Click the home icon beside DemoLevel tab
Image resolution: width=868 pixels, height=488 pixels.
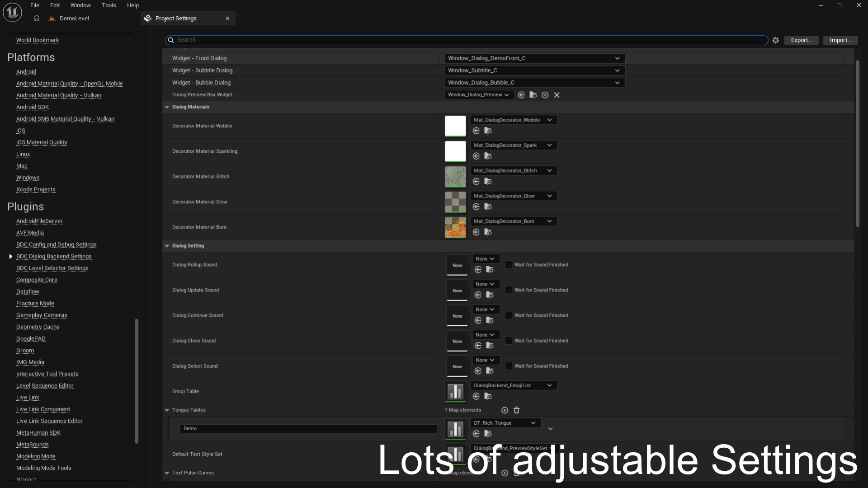pos(37,19)
